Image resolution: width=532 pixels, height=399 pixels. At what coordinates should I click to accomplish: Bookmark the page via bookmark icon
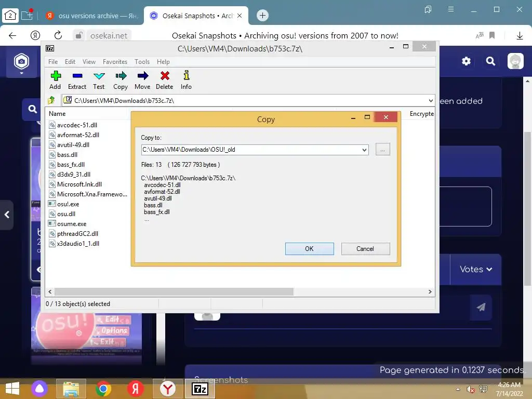click(x=492, y=36)
